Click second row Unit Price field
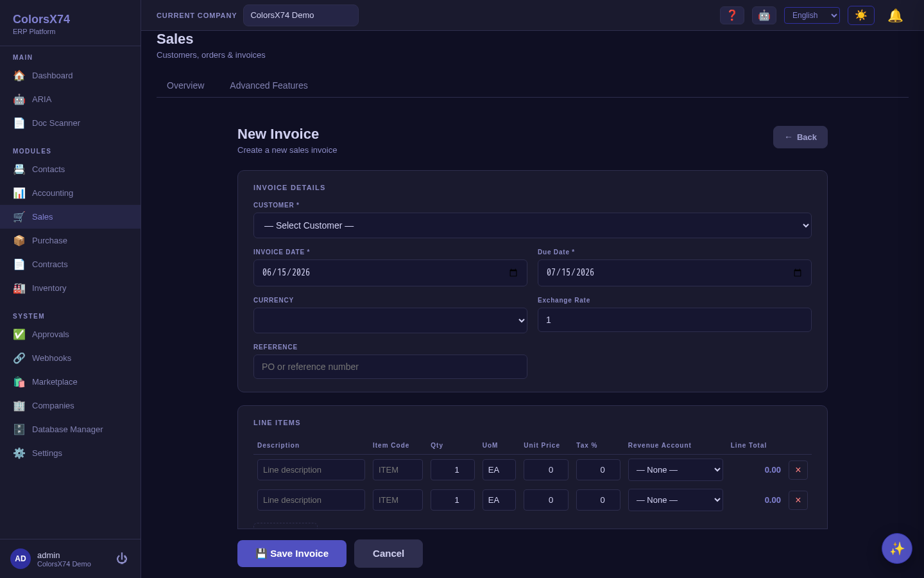The width and height of the screenshot is (924, 578). 546,500
